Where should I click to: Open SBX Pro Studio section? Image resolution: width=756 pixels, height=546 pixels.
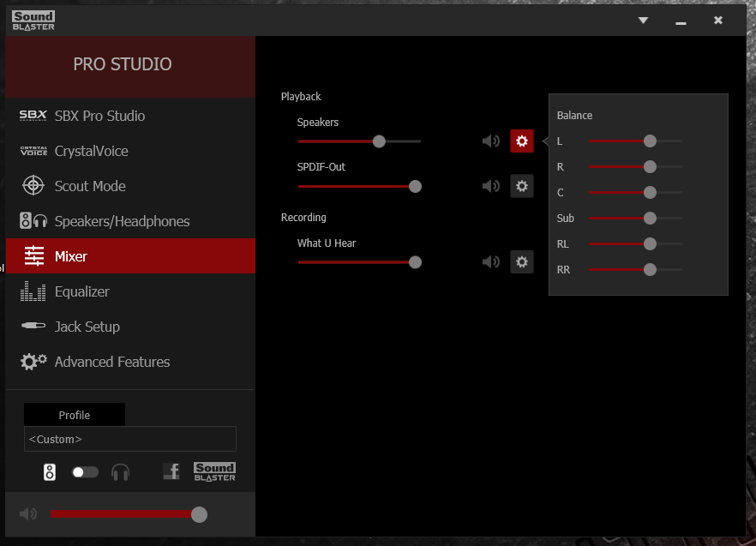pyautogui.click(x=130, y=116)
